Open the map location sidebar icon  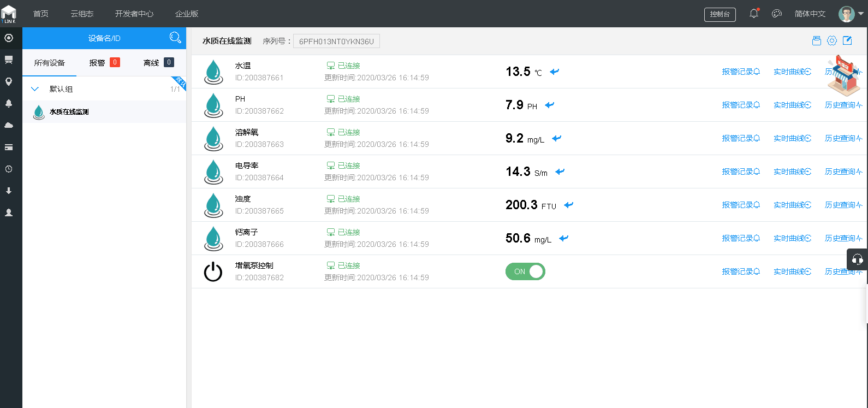(x=9, y=82)
